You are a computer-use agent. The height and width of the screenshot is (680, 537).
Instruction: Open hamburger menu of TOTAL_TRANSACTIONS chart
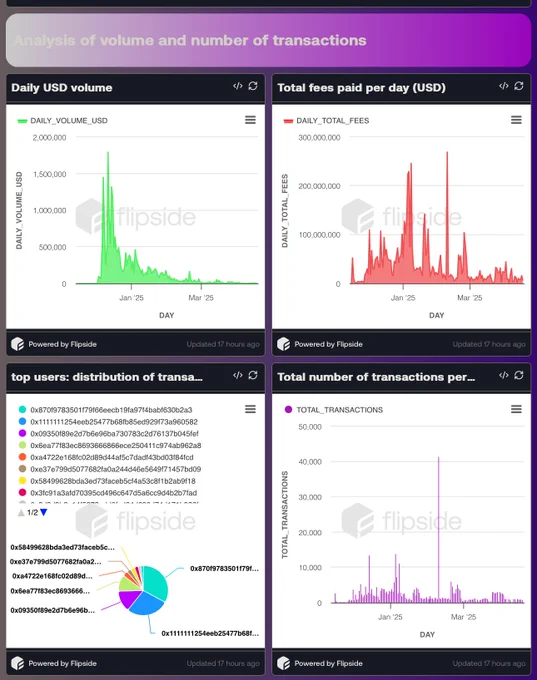(x=516, y=409)
